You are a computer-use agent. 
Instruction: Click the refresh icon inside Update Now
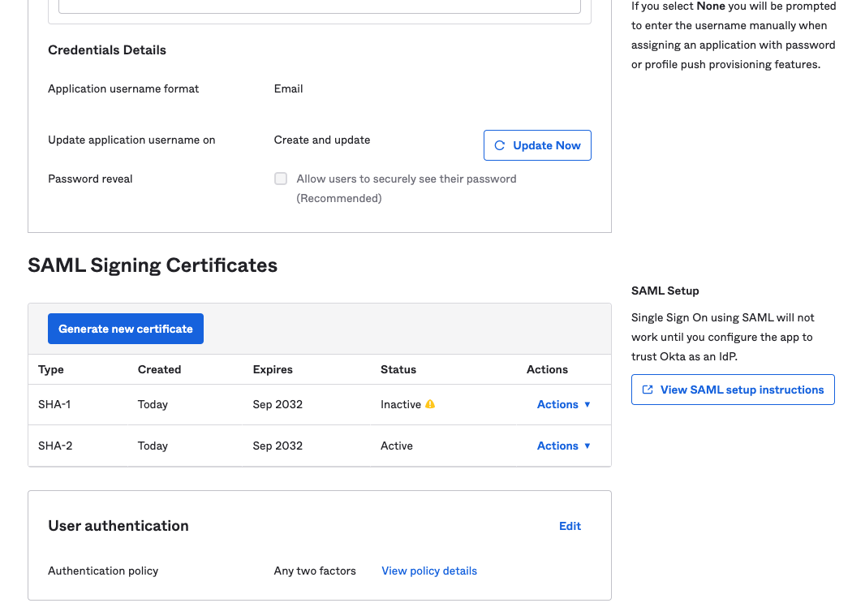click(x=500, y=144)
